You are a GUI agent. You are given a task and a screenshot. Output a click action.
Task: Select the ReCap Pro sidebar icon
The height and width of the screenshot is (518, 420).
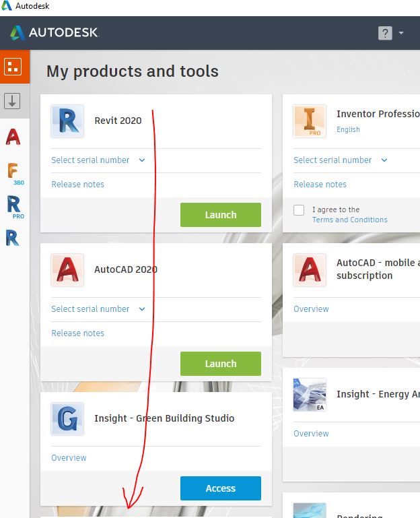[15, 207]
